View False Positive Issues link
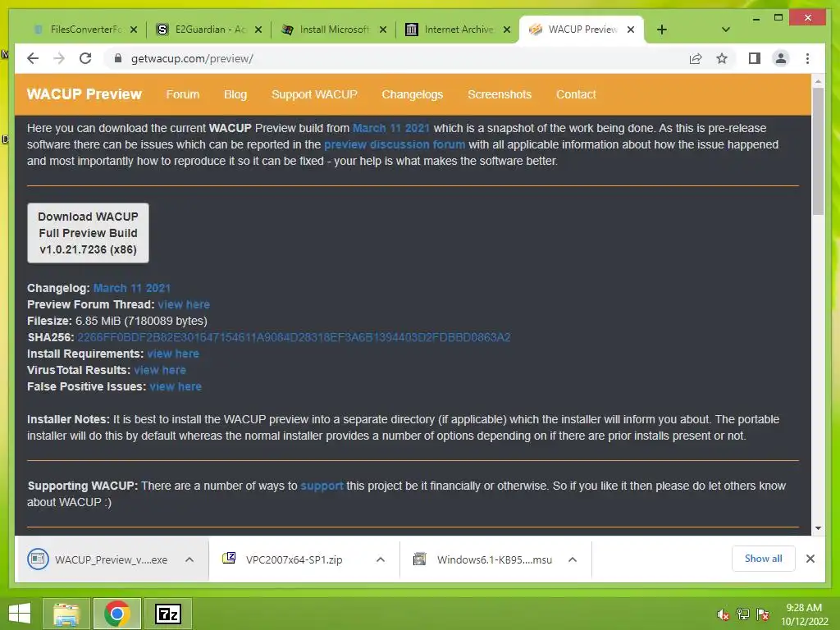 click(176, 387)
